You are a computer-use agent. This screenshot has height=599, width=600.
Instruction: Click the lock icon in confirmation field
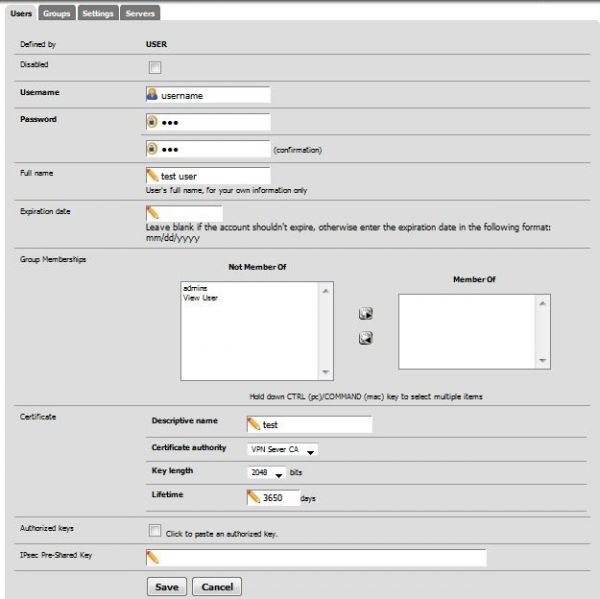point(152,149)
